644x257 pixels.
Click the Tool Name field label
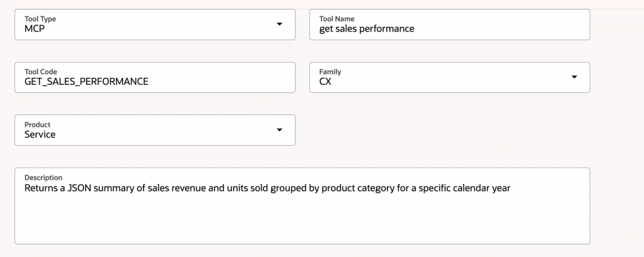337,19
